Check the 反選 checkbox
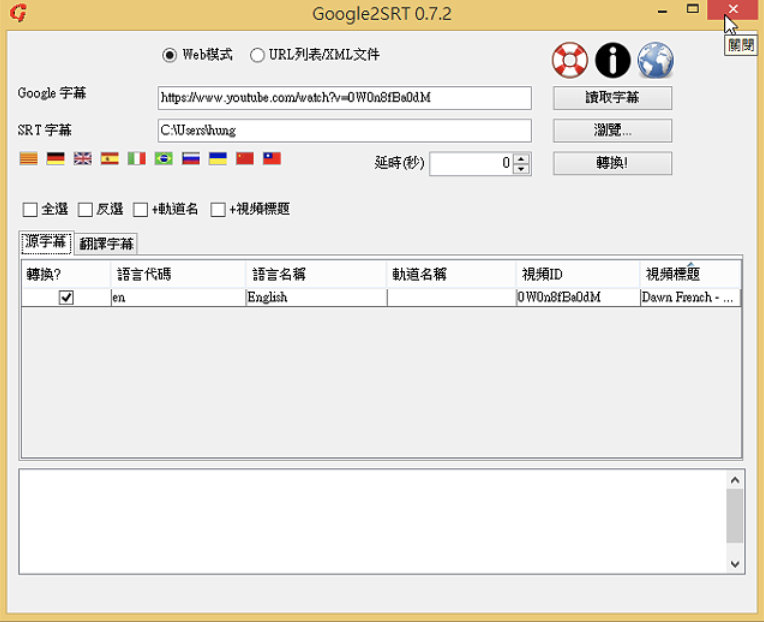Viewport: 764px width, 622px height. pos(85,209)
